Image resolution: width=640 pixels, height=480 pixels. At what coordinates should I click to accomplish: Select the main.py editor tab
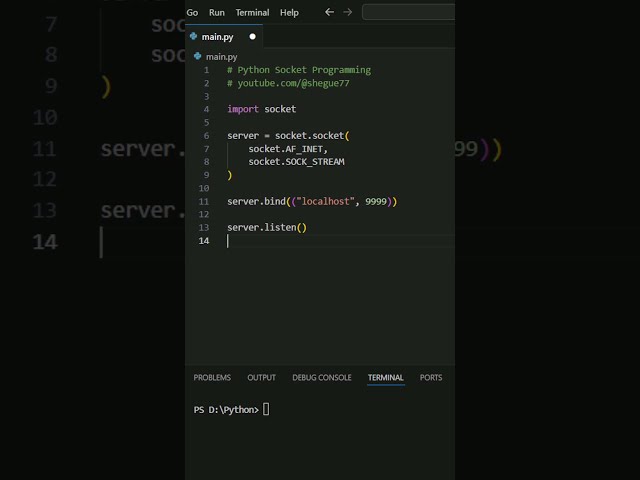point(224,37)
